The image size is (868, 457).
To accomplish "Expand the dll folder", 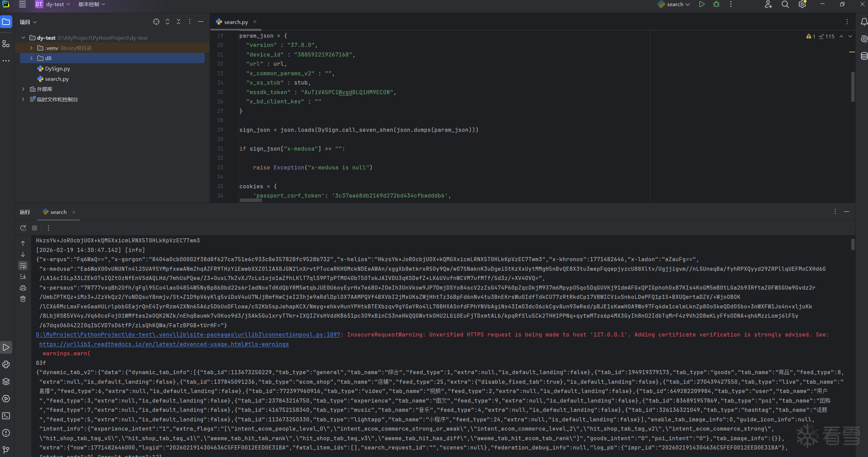I will click(x=31, y=58).
